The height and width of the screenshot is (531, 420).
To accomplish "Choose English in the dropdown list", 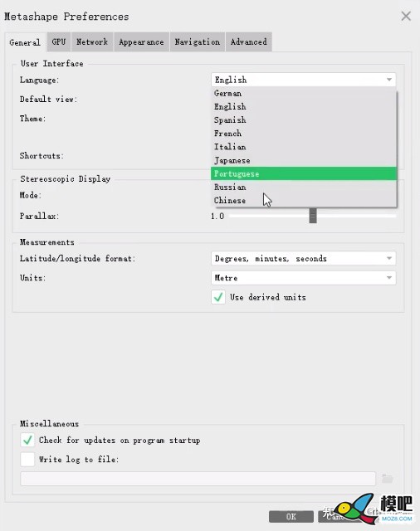I will (304, 107).
